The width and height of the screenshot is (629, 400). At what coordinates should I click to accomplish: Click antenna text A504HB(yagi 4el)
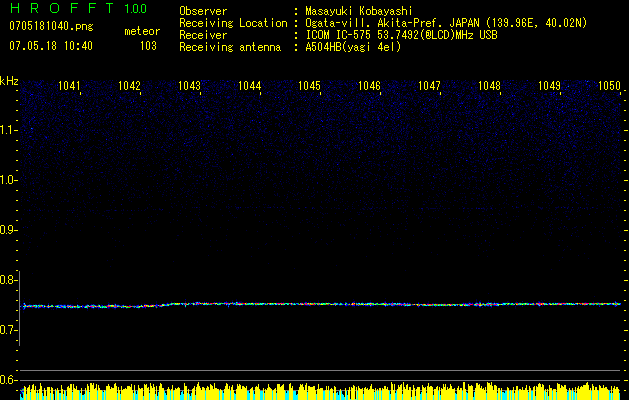[x=353, y=47]
